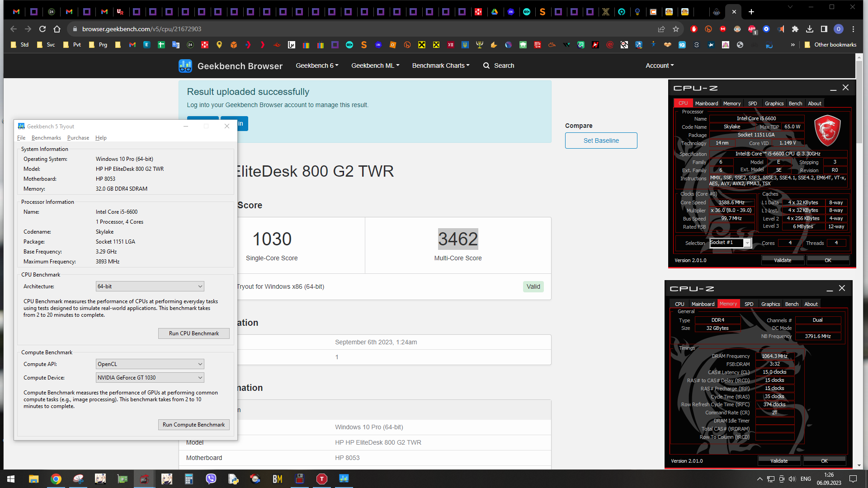The width and height of the screenshot is (868, 488).
Task: Open the Chrome three-dot menu
Action: pos(853,29)
